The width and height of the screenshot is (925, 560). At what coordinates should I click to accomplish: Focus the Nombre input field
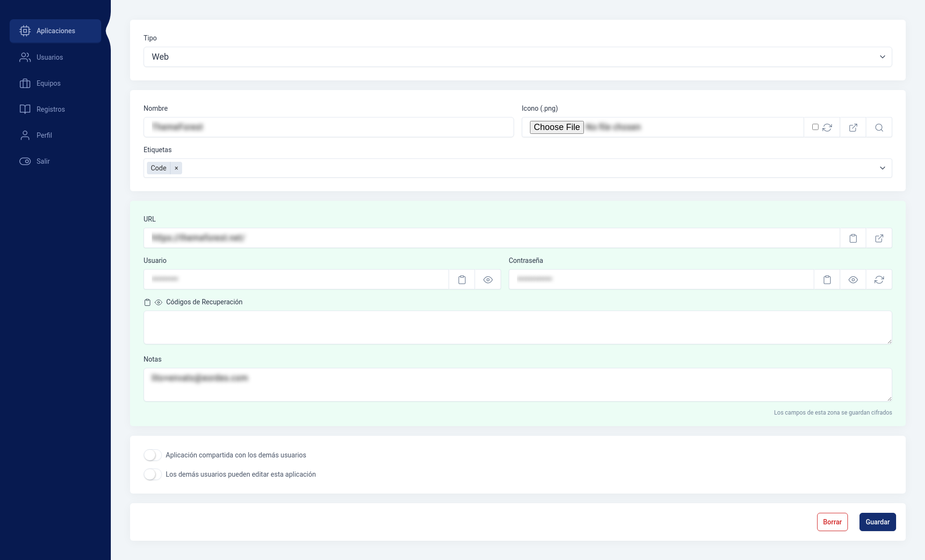click(329, 127)
